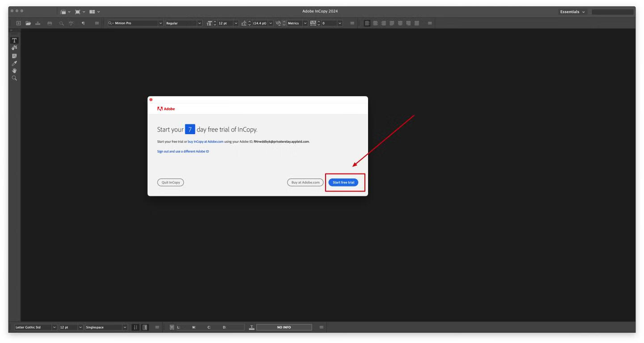This screenshot has width=644, height=343.
Task: Click the highlighted 7 in the trial heading
Action: (190, 130)
